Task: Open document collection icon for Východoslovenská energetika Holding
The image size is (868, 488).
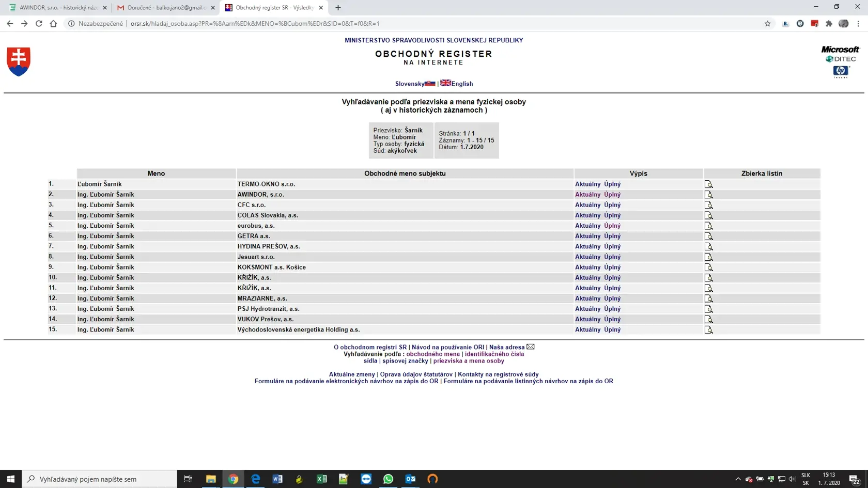Action: [708, 329]
